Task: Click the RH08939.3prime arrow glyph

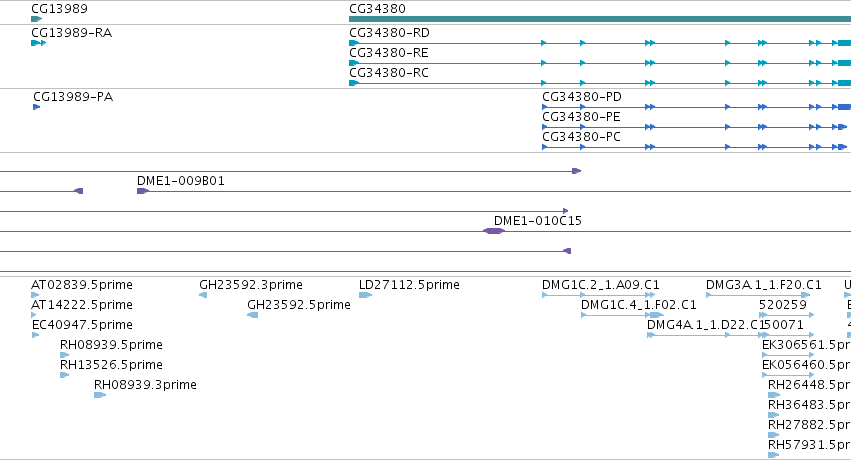Action: [x=100, y=395]
